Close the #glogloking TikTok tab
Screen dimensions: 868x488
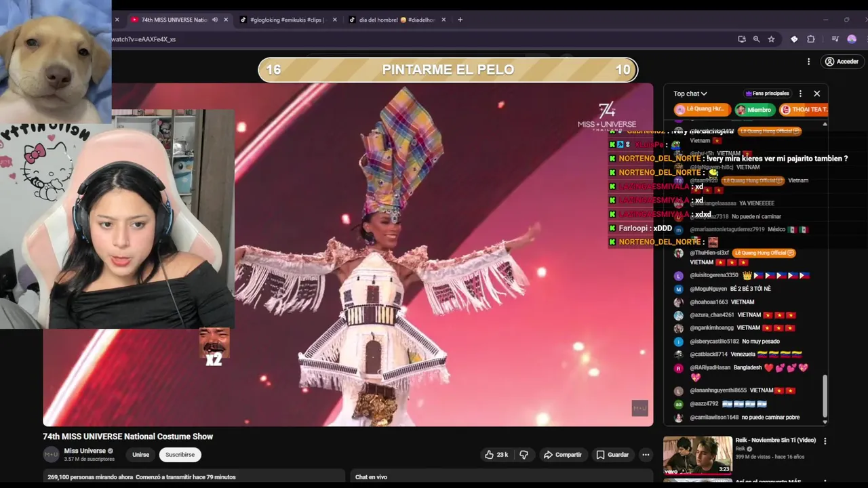pyautogui.click(x=335, y=20)
